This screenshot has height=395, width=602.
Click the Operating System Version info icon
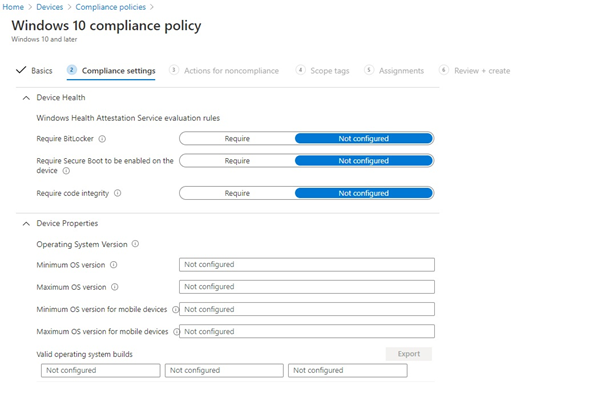135,244
